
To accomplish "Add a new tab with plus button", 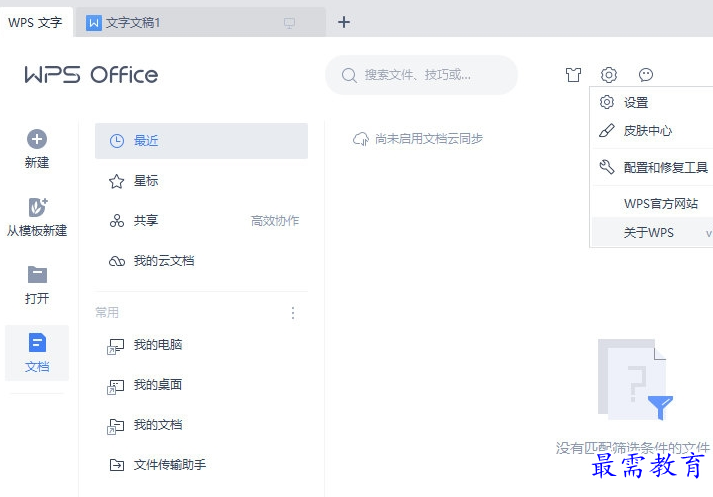I will 344,22.
